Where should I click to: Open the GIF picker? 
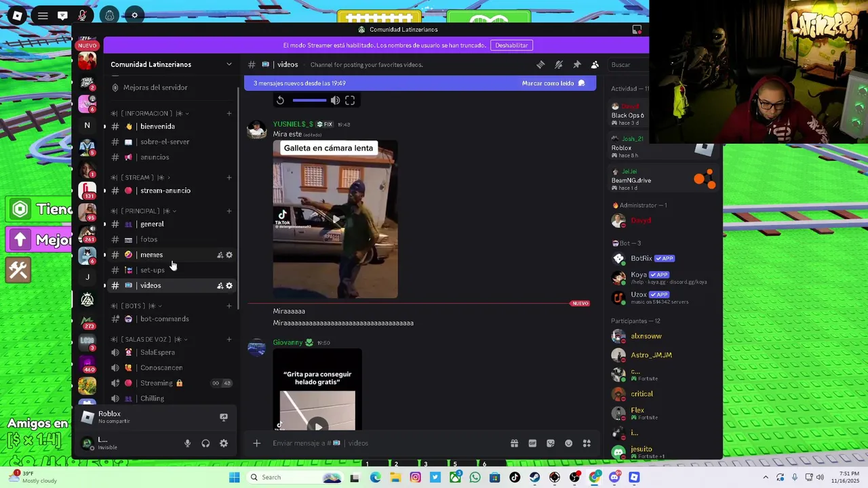[x=532, y=443]
